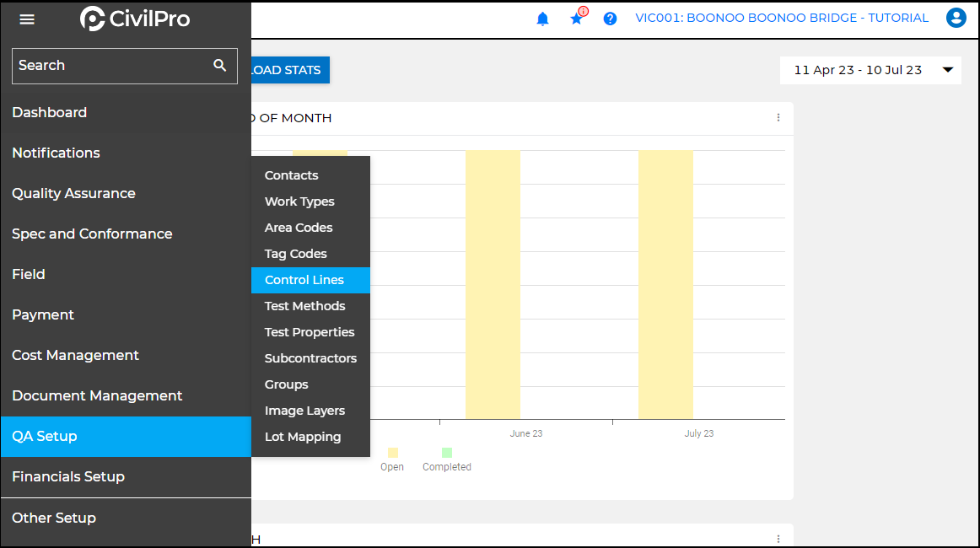Open the VIC001 Boonoo Boonoo Bridge project link
This screenshot has height=548, width=980.
[x=782, y=18]
